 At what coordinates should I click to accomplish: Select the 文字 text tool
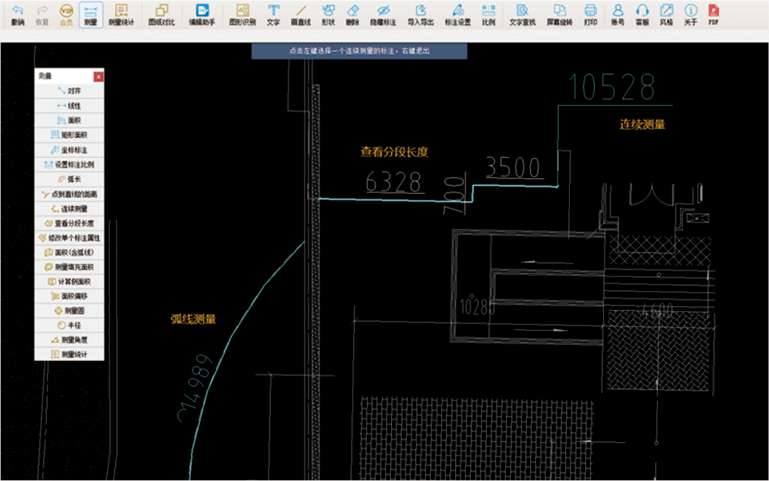tap(273, 13)
